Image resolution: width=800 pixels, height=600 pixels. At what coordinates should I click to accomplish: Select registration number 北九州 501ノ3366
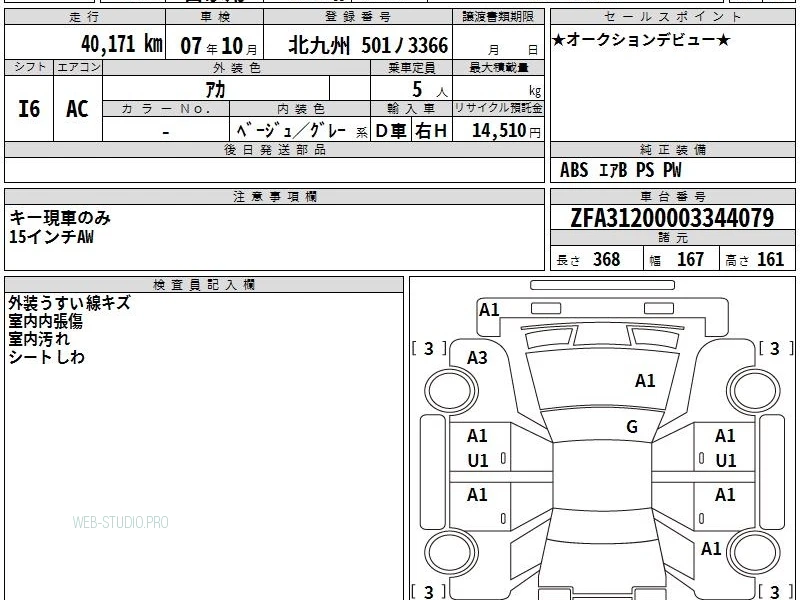pyautogui.click(x=368, y=45)
